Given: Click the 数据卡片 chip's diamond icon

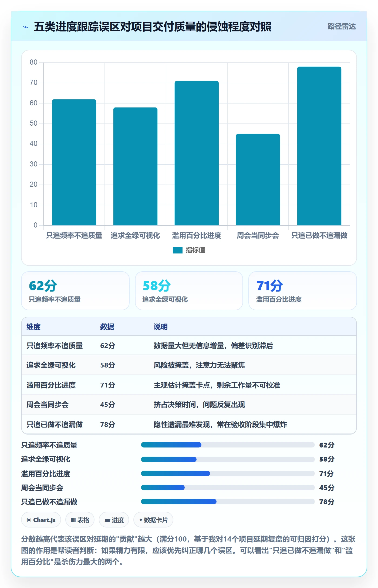Looking at the screenshot, I should 141,520.
